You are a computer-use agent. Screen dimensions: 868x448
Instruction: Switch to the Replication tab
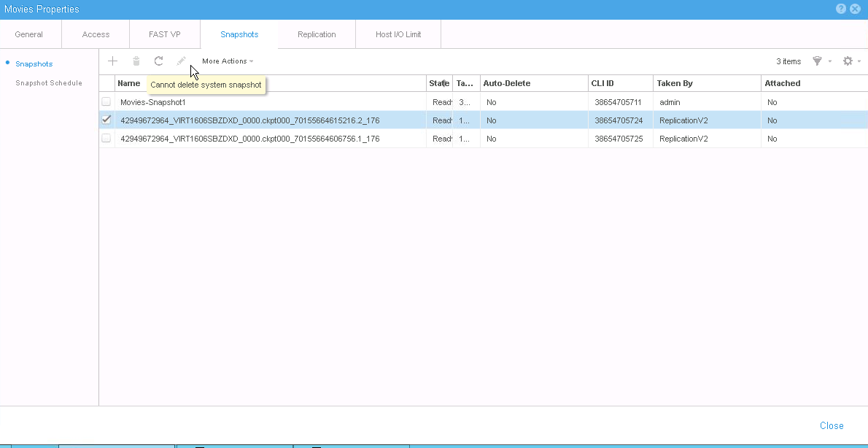pos(317,34)
